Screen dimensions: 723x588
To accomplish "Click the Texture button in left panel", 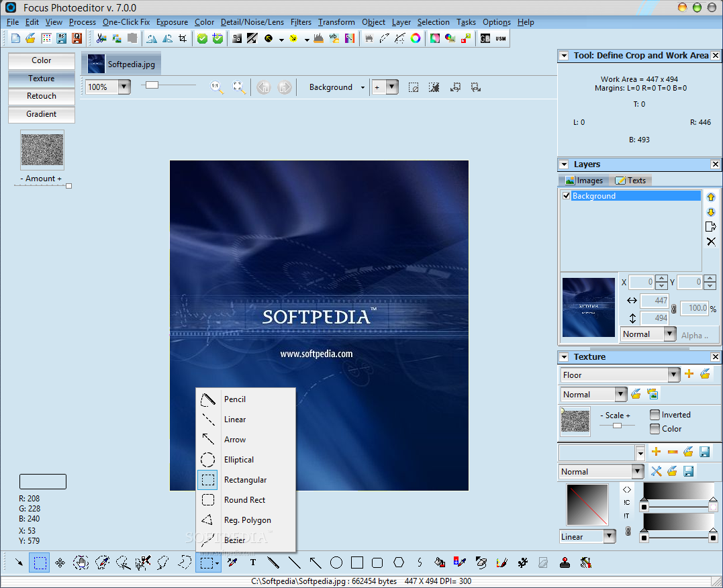I will [x=42, y=79].
